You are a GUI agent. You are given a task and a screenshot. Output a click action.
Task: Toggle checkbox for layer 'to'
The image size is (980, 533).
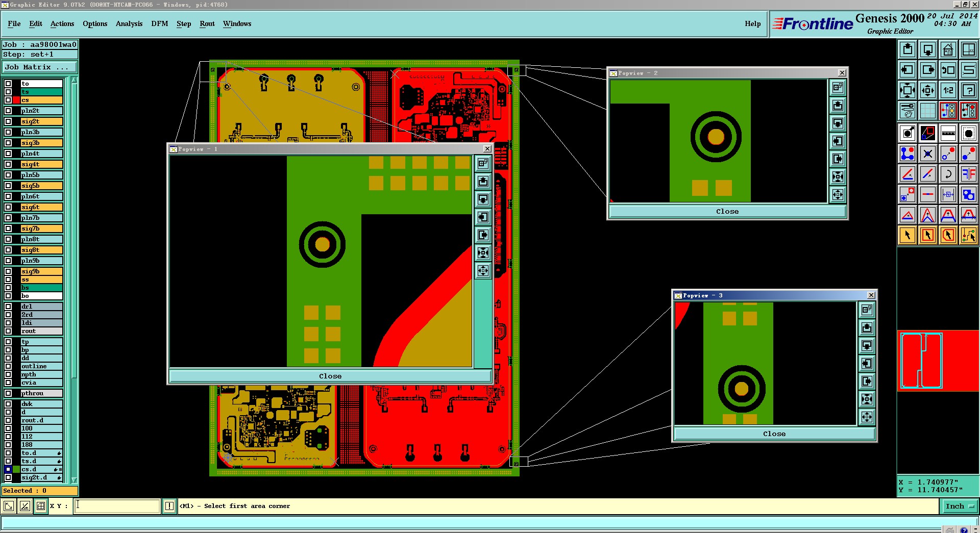tap(8, 84)
